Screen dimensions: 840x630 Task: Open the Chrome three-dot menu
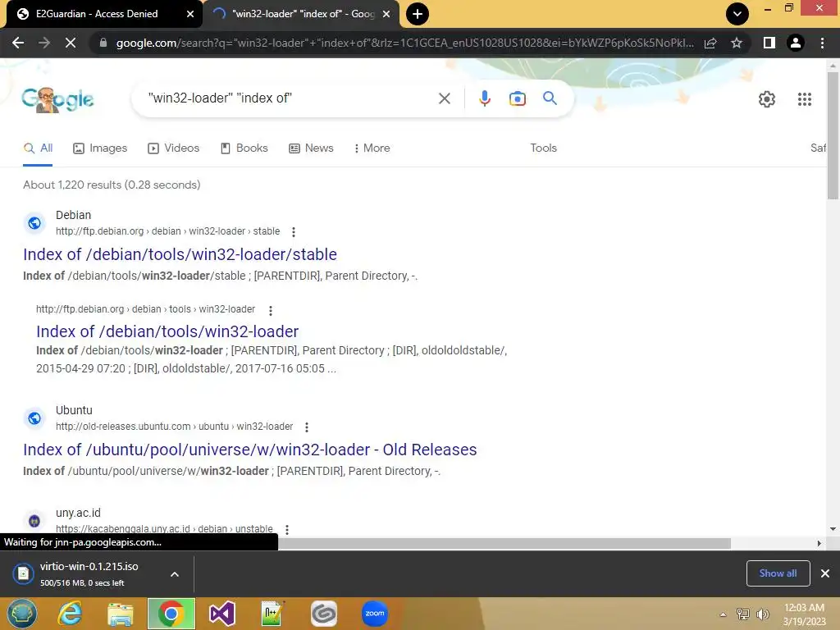(x=822, y=43)
